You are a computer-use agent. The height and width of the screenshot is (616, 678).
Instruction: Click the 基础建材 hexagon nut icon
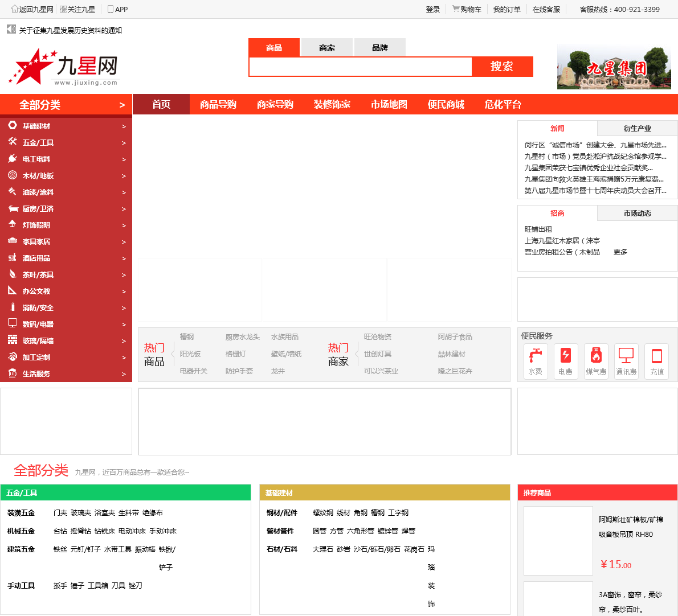coord(13,125)
